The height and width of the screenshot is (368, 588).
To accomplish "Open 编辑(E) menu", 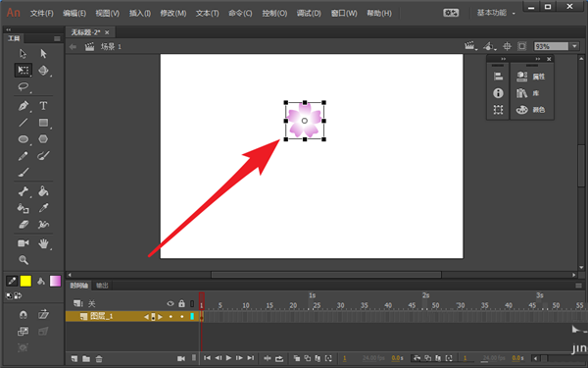I will 74,13.
